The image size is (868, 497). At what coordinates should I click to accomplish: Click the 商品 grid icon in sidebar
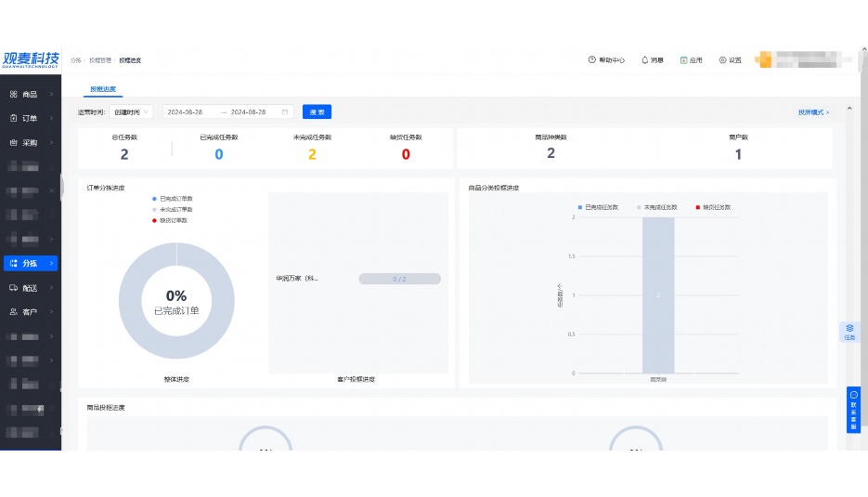click(13, 94)
